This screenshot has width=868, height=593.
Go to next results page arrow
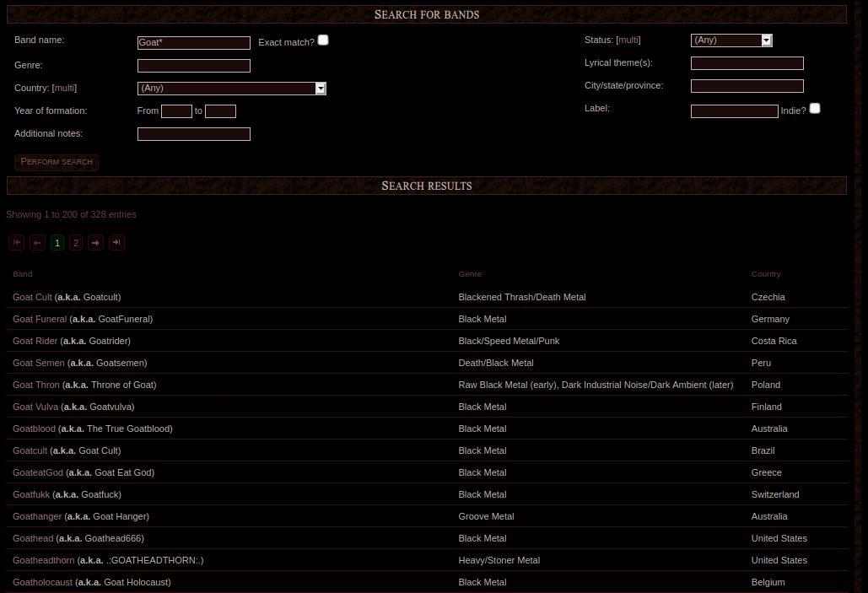[96, 243]
